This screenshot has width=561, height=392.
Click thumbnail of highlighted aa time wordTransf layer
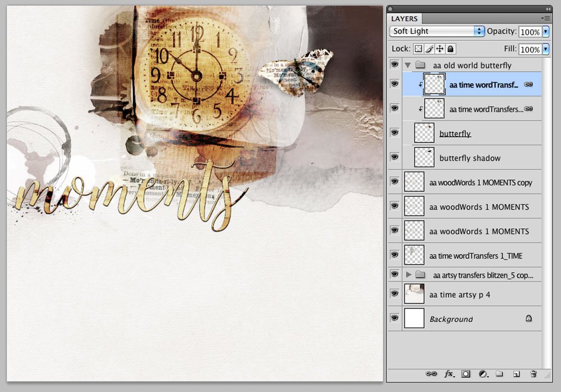click(x=434, y=84)
